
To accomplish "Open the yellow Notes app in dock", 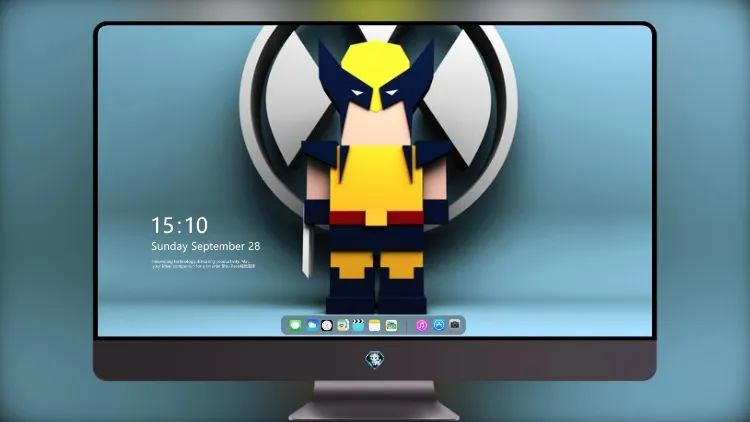I will pos(375,325).
